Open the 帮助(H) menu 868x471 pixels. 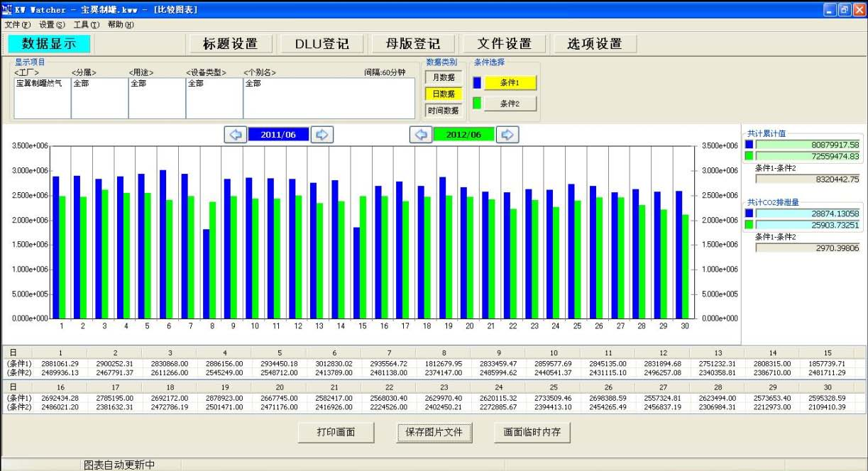[121, 25]
